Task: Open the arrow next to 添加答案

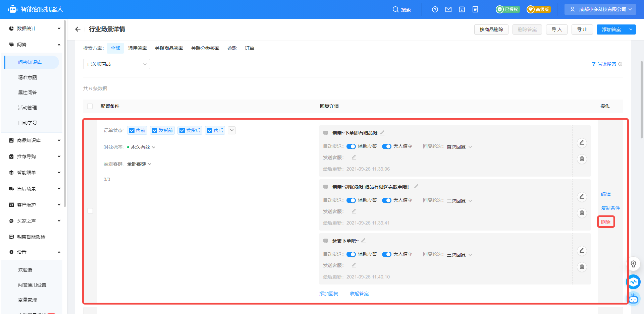Action: click(631, 29)
